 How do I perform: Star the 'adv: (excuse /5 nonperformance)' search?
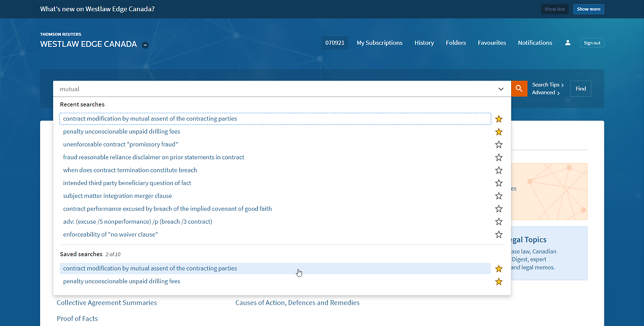pos(499,222)
